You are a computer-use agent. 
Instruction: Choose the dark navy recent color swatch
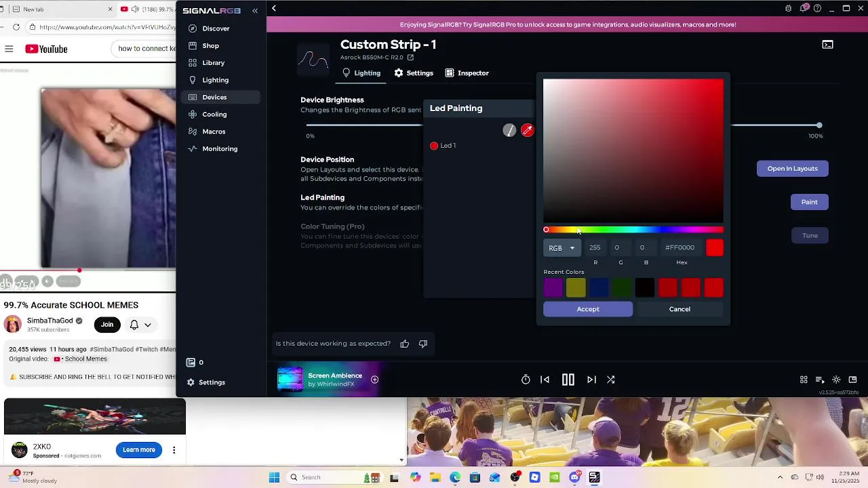coord(599,288)
